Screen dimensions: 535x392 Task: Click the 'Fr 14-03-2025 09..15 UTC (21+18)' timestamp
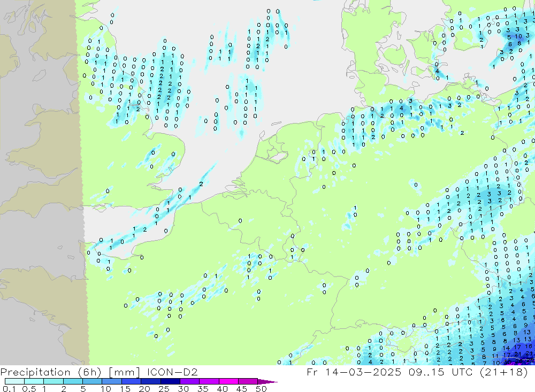click(x=417, y=372)
